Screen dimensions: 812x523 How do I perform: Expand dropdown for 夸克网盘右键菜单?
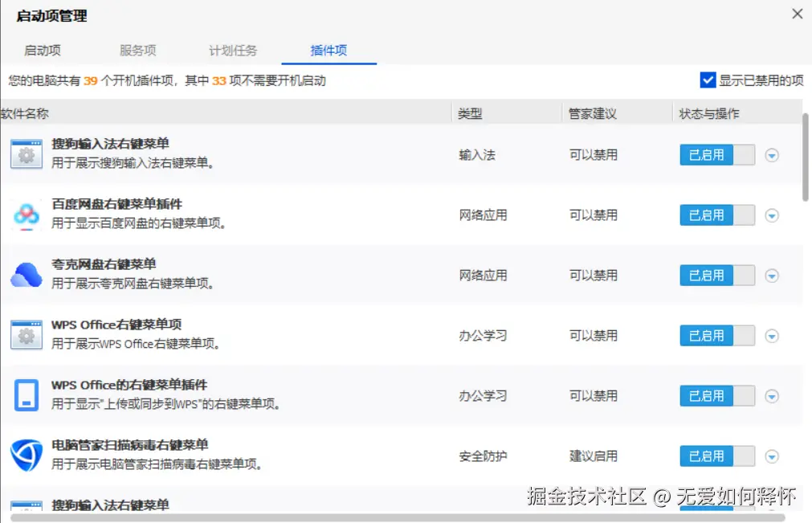coord(772,276)
